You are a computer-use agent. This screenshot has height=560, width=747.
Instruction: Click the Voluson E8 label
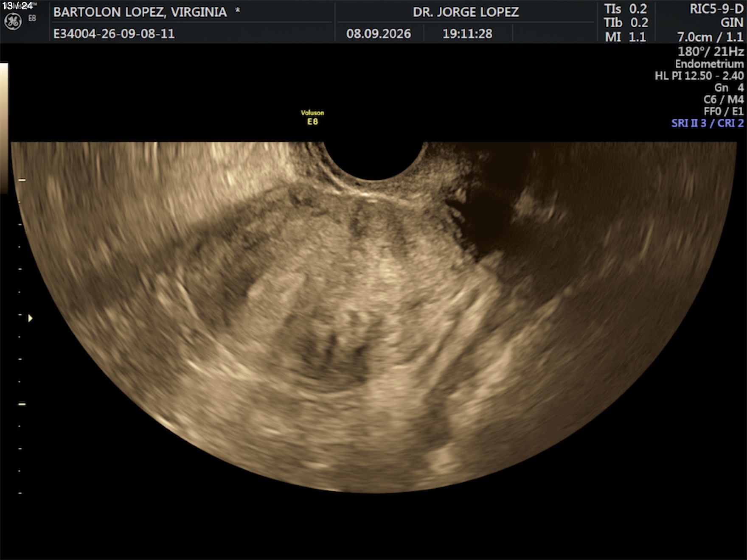(312, 118)
